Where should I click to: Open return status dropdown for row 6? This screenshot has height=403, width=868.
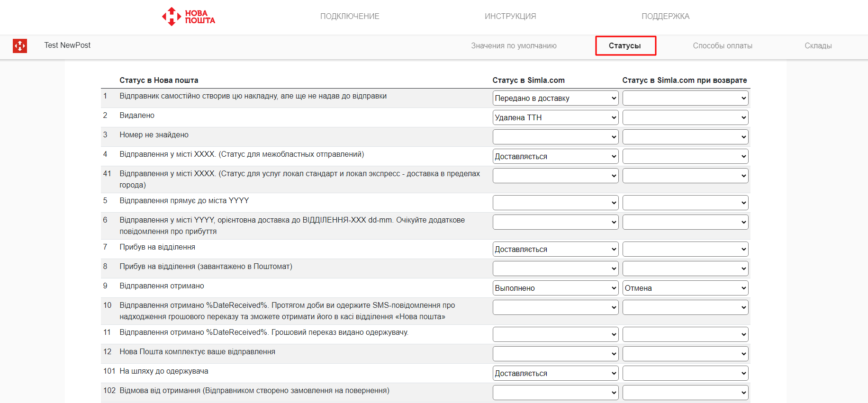coord(686,223)
